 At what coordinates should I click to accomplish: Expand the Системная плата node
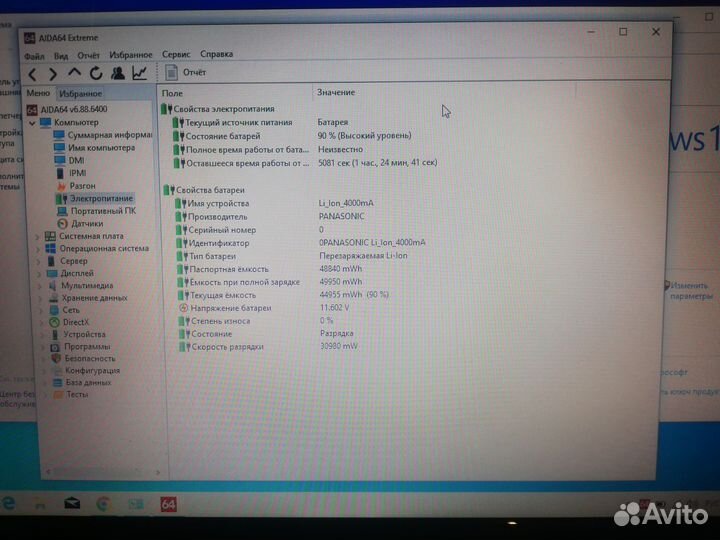tap(38, 237)
